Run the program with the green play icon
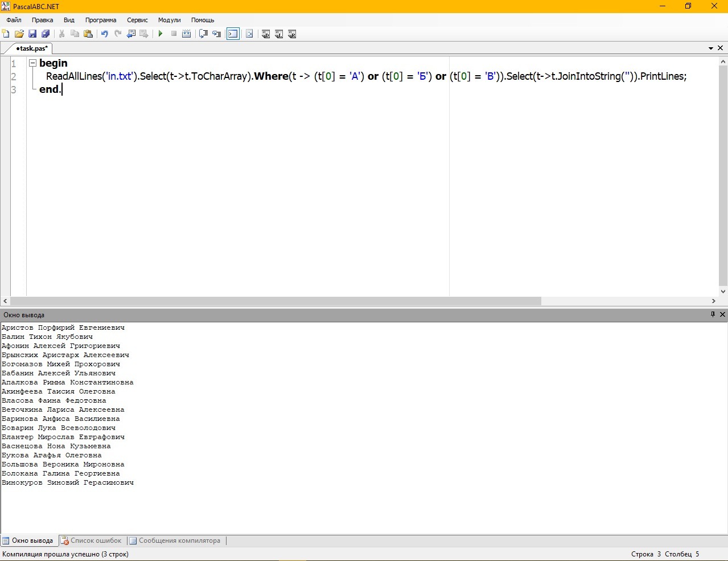The height and width of the screenshot is (561, 728). point(161,34)
